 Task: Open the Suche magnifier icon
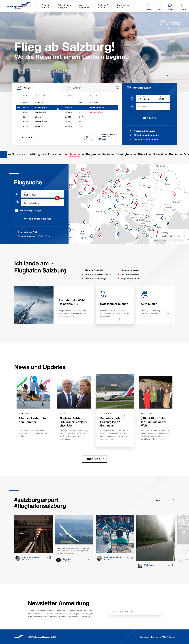pos(183,6)
